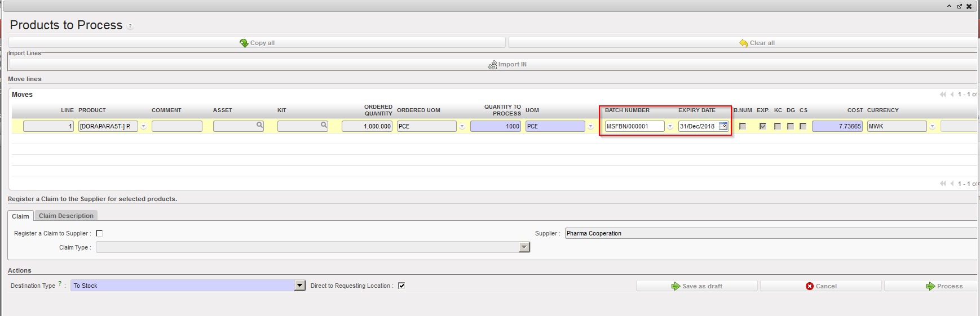
Task: Open the Ordered UoM dropdown arrow
Action: pos(462,127)
